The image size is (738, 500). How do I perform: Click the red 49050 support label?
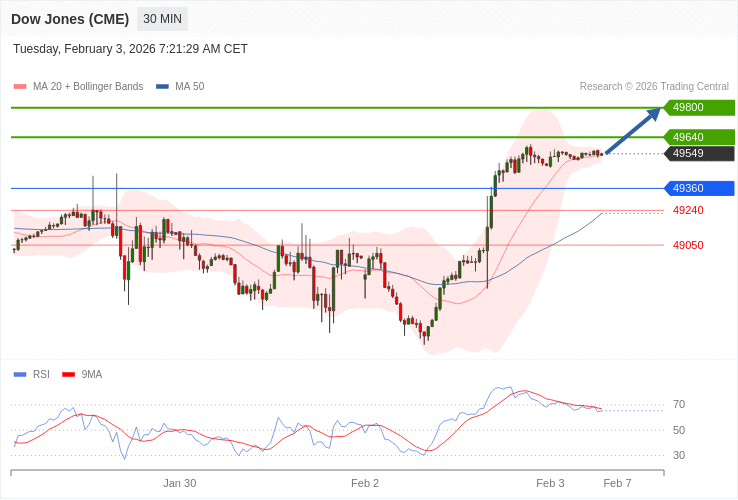[x=688, y=245]
